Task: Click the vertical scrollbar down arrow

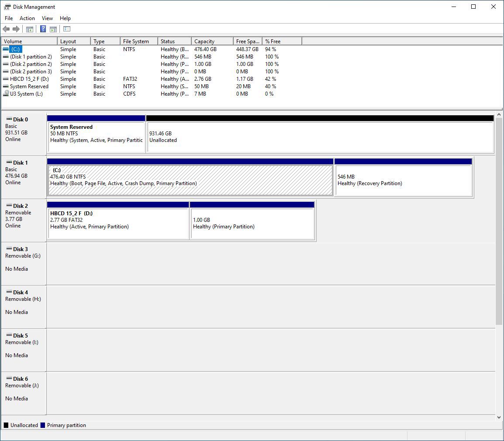Action: (499, 417)
